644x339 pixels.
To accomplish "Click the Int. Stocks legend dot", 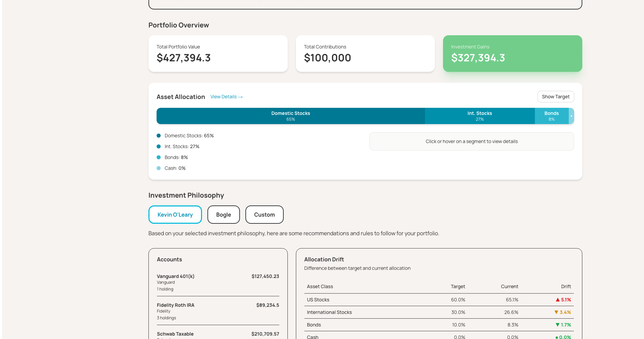I will [x=159, y=146].
